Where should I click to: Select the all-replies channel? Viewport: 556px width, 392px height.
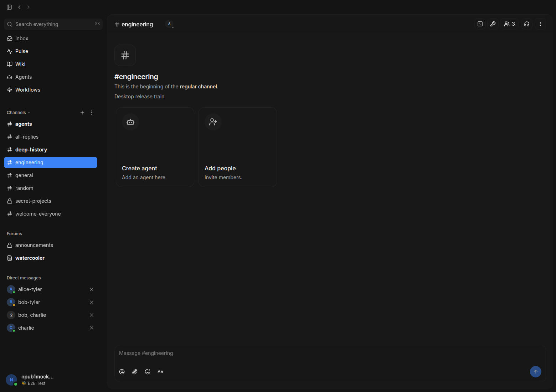click(51, 137)
